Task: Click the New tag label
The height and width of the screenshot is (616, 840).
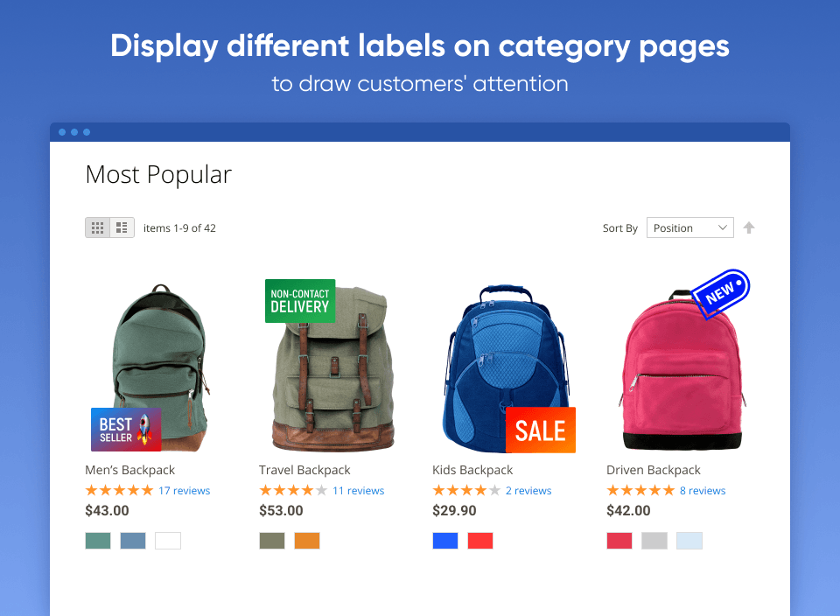Action: coord(721,293)
